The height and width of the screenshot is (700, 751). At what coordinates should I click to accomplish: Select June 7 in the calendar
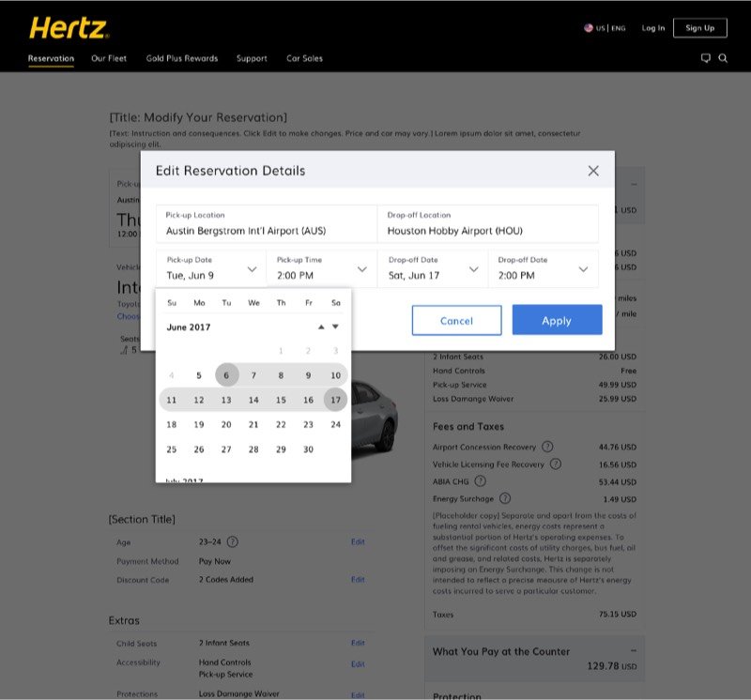(253, 375)
